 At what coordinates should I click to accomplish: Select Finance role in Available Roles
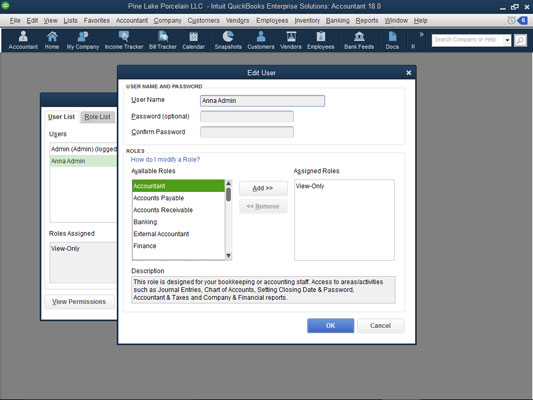click(178, 246)
